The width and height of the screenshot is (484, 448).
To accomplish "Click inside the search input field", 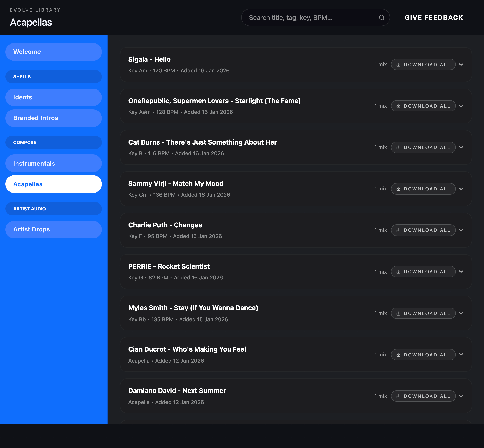I will [303, 17].
